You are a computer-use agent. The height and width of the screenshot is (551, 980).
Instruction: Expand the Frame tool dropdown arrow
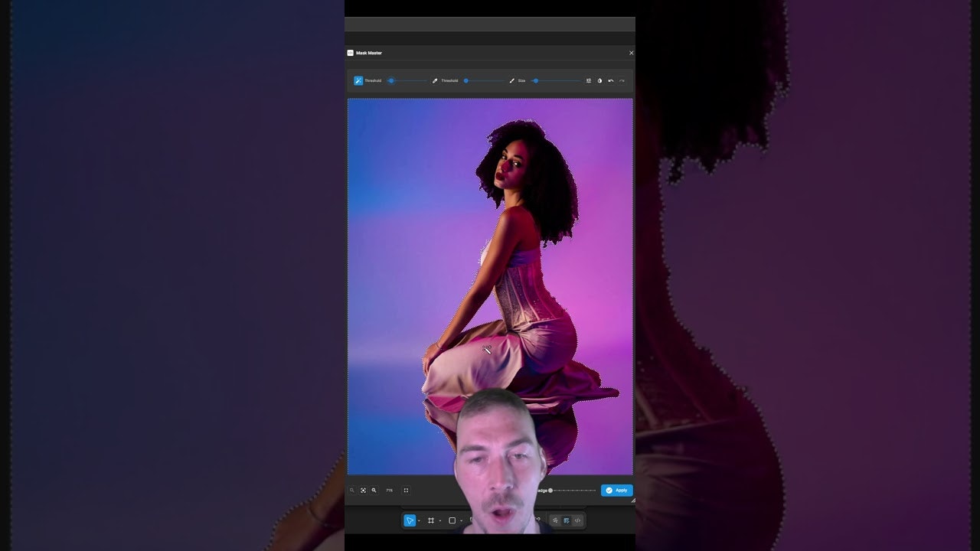point(440,521)
